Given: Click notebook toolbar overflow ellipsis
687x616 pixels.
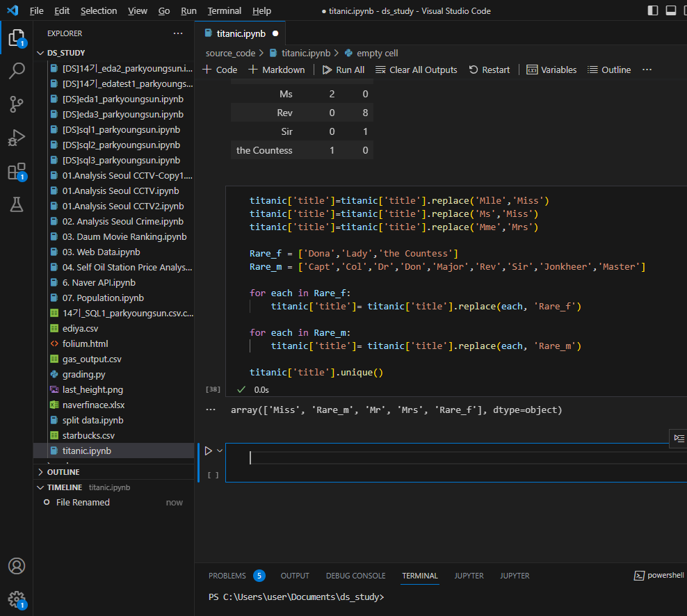Looking at the screenshot, I should (647, 70).
